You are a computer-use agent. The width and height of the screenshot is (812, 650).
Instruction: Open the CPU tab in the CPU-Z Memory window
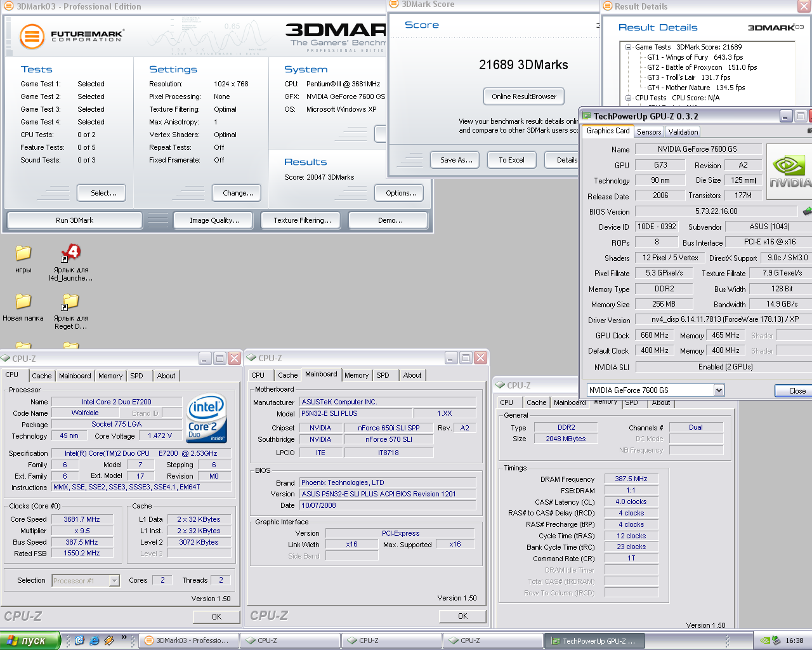coord(506,402)
